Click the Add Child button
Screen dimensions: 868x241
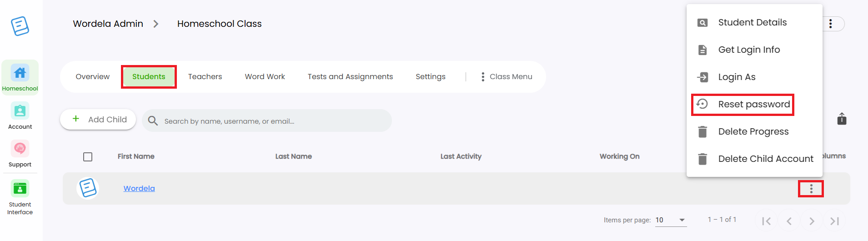(98, 120)
